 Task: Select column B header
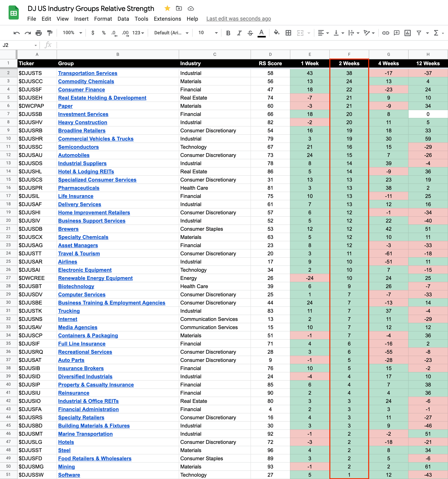pyautogui.click(x=118, y=54)
